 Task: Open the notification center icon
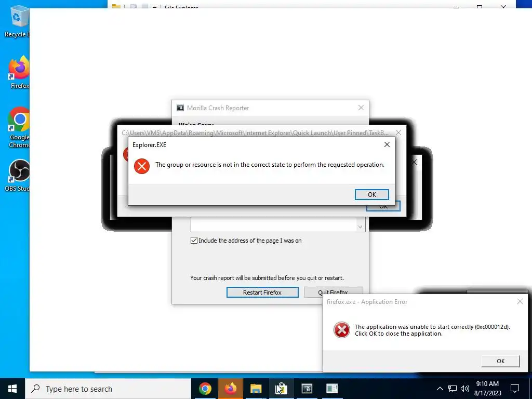pyautogui.click(x=515, y=389)
